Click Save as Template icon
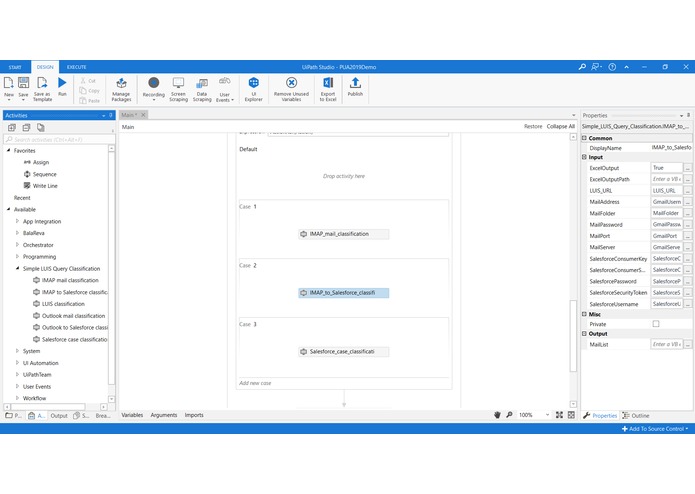This screenshot has width=695, height=494. coord(42,83)
